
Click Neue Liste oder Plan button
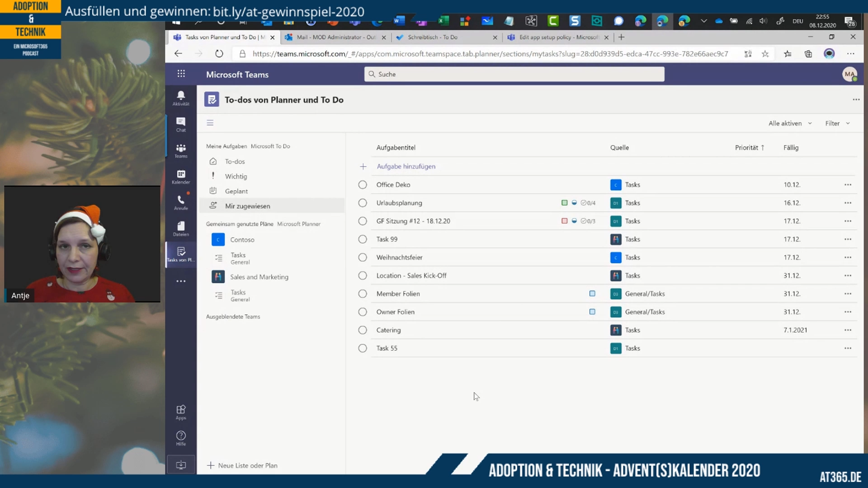coord(243,465)
